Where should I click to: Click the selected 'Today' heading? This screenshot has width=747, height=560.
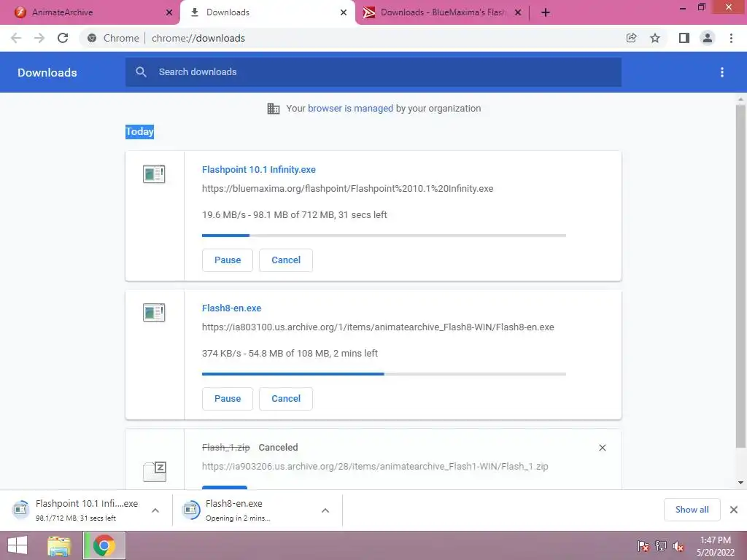coord(139,131)
